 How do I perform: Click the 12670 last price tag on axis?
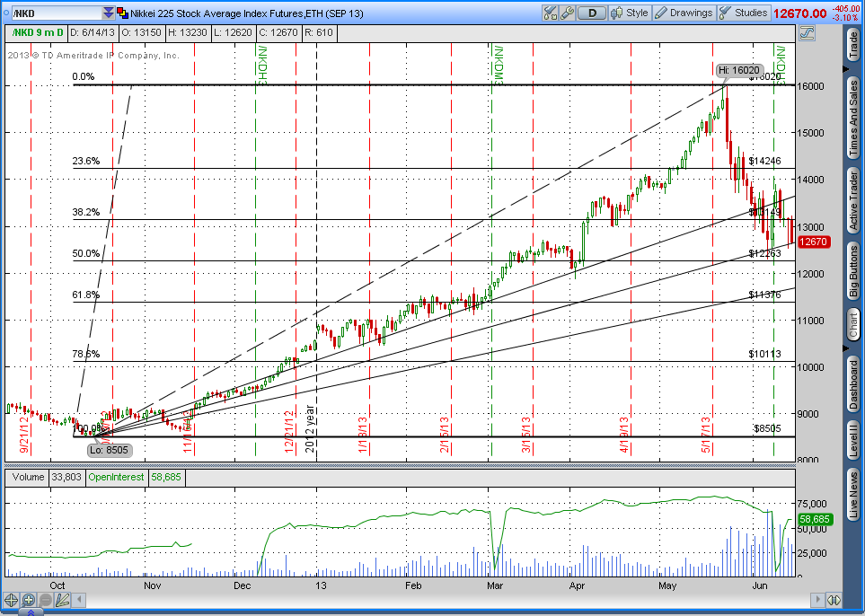click(813, 242)
